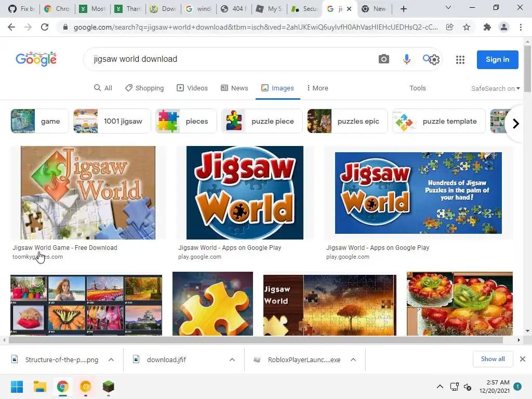The image size is (532, 399).
Task: Open File Explorer from the taskbar
Action: coord(39,387)
